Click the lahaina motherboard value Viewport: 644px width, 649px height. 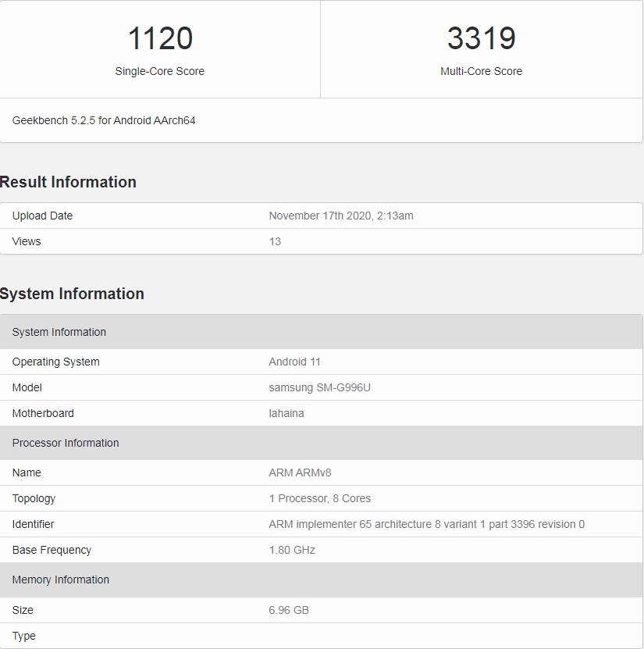(286, 413)
